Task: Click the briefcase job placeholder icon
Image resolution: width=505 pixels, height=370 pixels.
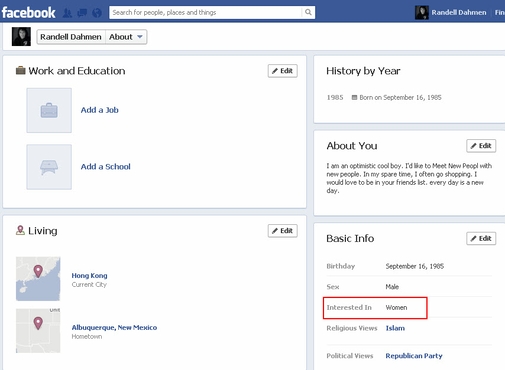Action: click(x=49, y=110)
